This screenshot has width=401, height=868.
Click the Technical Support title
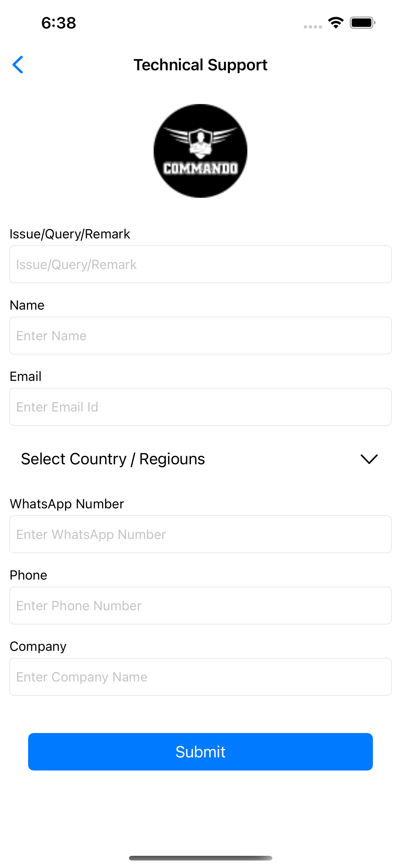(x=200, y=65)
